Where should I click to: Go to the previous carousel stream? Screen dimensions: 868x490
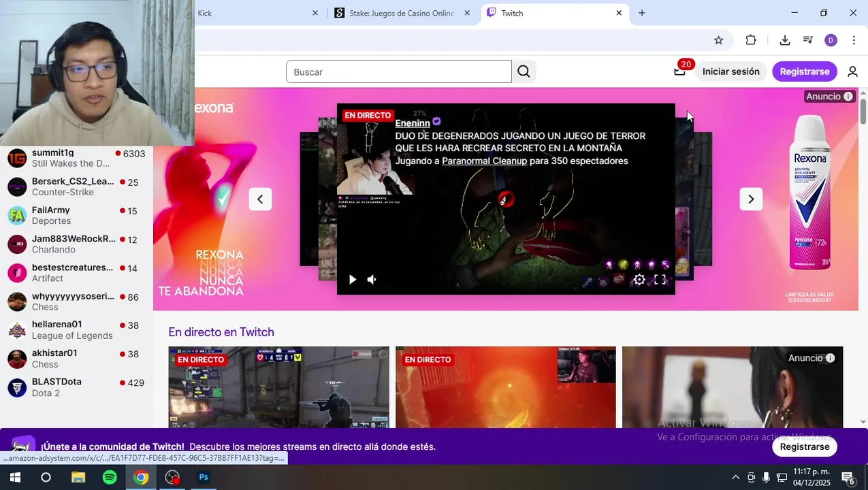260,199
